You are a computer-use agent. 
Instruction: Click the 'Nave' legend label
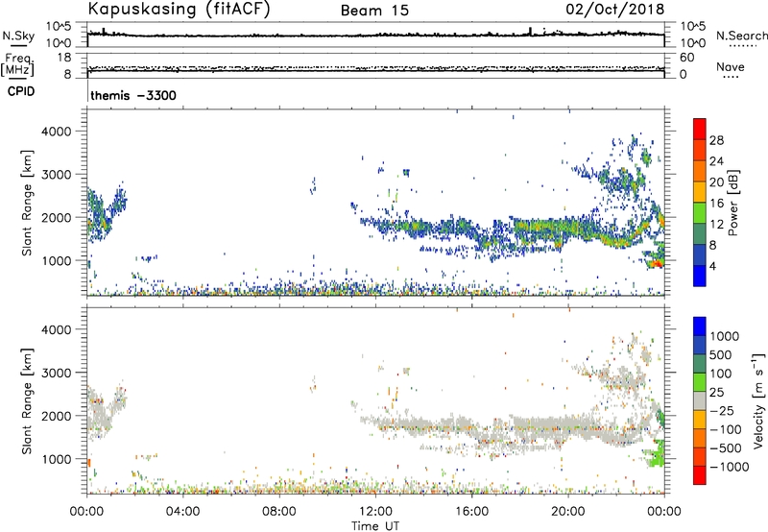click(x=731, y=66)
